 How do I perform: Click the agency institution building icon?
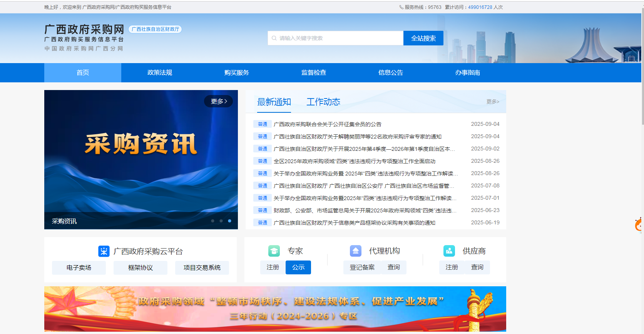(x=356, y=251)
